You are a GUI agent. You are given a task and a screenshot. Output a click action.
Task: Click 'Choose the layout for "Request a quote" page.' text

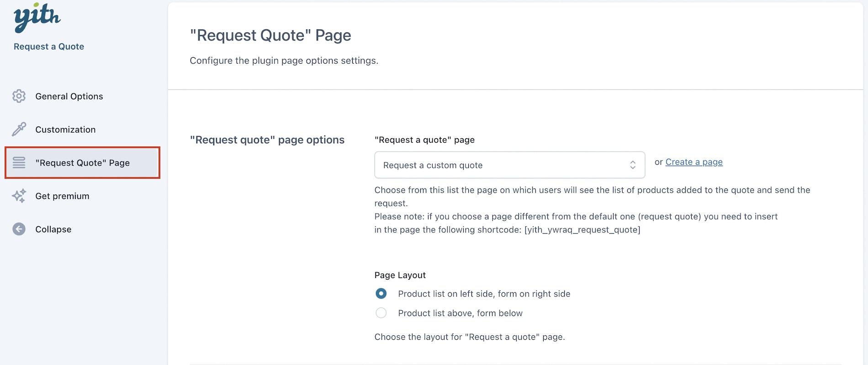[x=470, y=337]
